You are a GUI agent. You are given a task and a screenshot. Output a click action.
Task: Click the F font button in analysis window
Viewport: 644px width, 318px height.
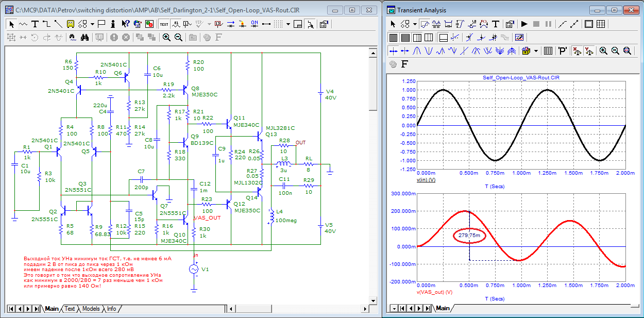[405, 64]
